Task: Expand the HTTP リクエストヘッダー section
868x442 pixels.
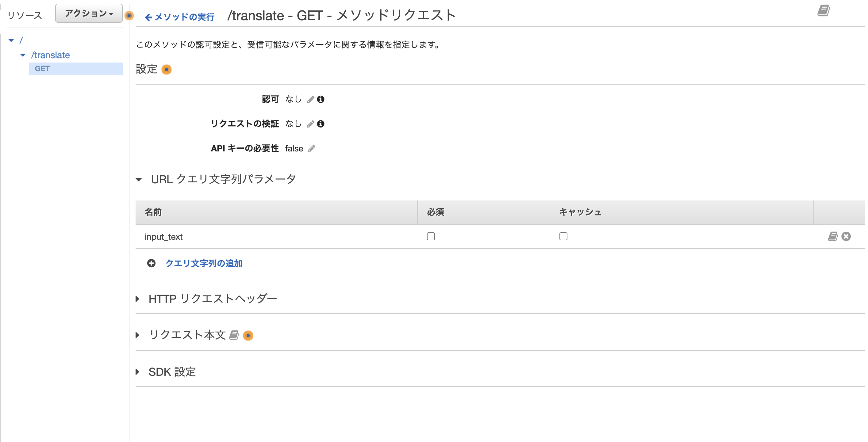Action: [137, 298]
